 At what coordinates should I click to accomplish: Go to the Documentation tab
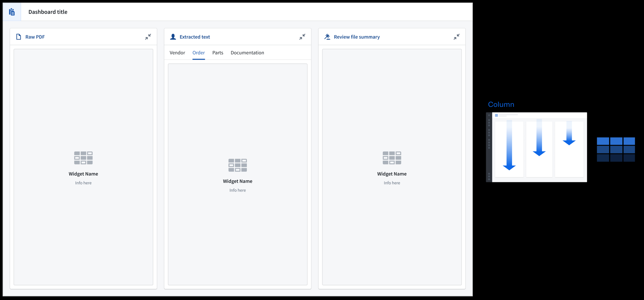click(247, 53)
